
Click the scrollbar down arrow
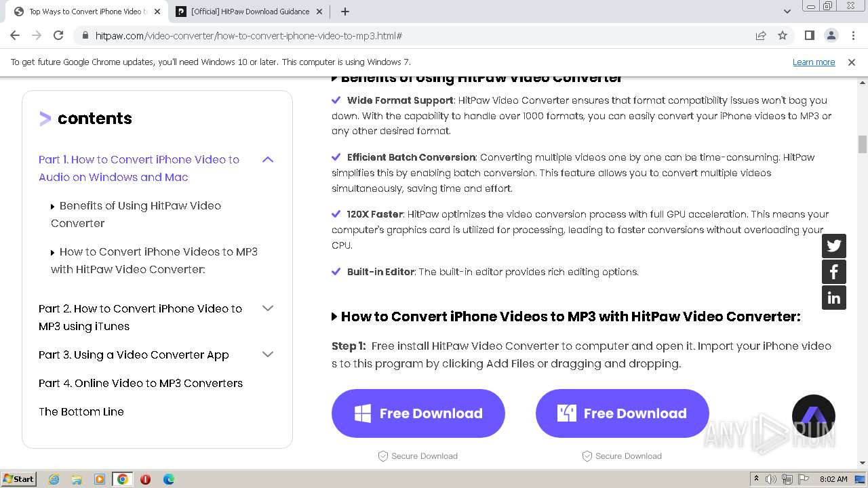863,463
